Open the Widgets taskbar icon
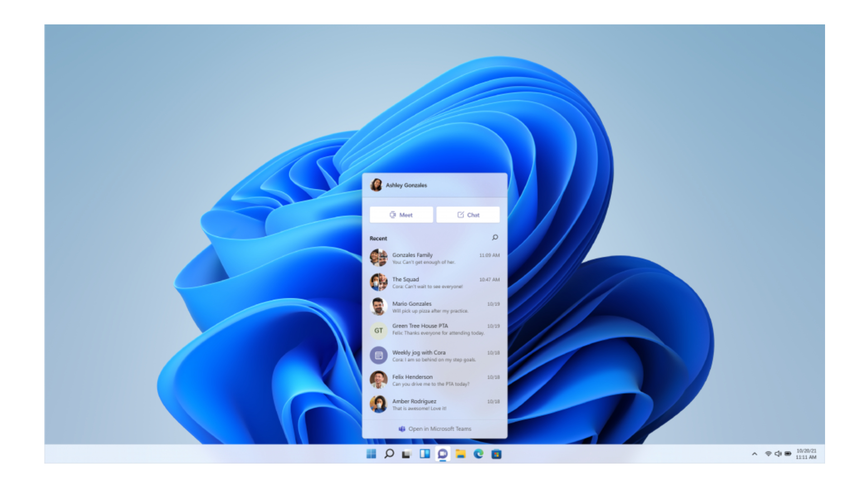The height and width of the screenshot is (488, 868). [x=425, y=454]
